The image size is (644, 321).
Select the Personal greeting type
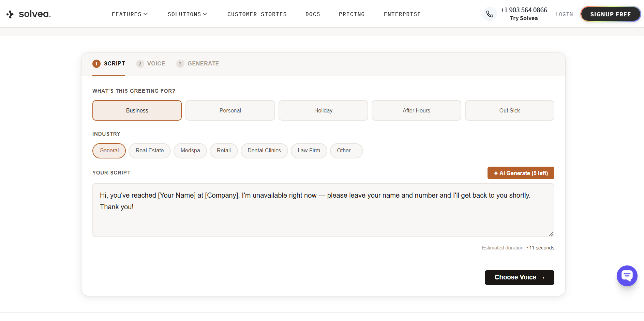[x=230, y=110]
